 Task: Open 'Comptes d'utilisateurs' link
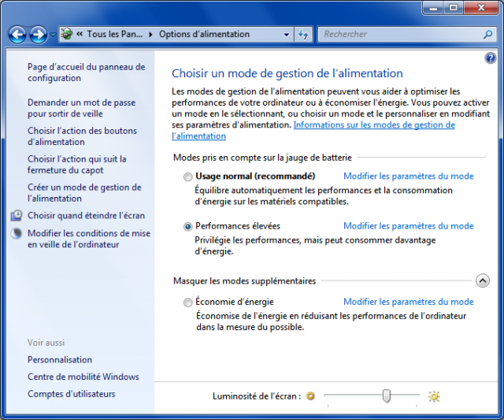(72, 394)
